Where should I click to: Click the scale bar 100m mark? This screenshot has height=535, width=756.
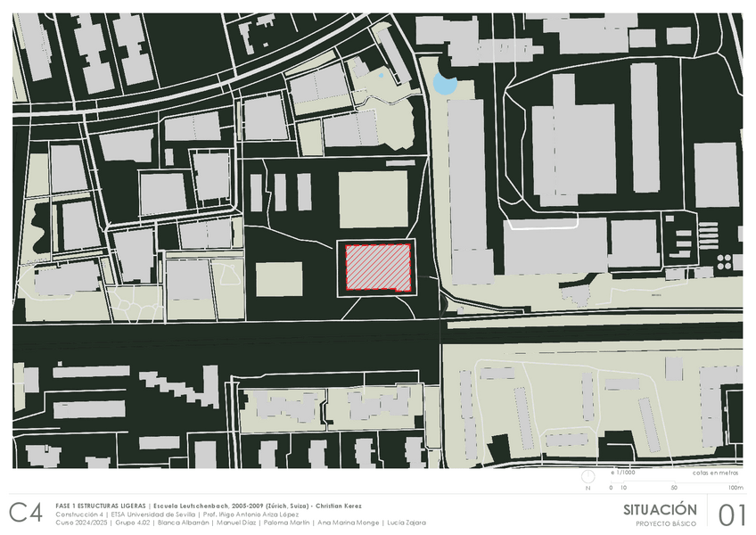point(735,488)
